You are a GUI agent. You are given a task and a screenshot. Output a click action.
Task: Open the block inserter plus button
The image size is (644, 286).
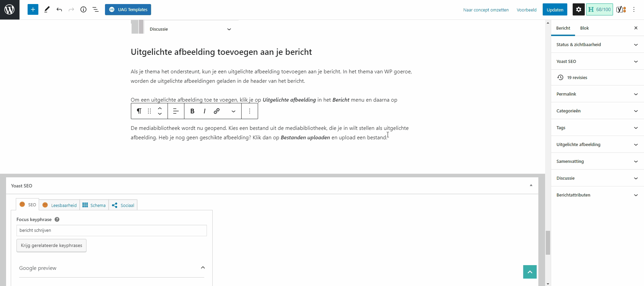tap(33, 10)
